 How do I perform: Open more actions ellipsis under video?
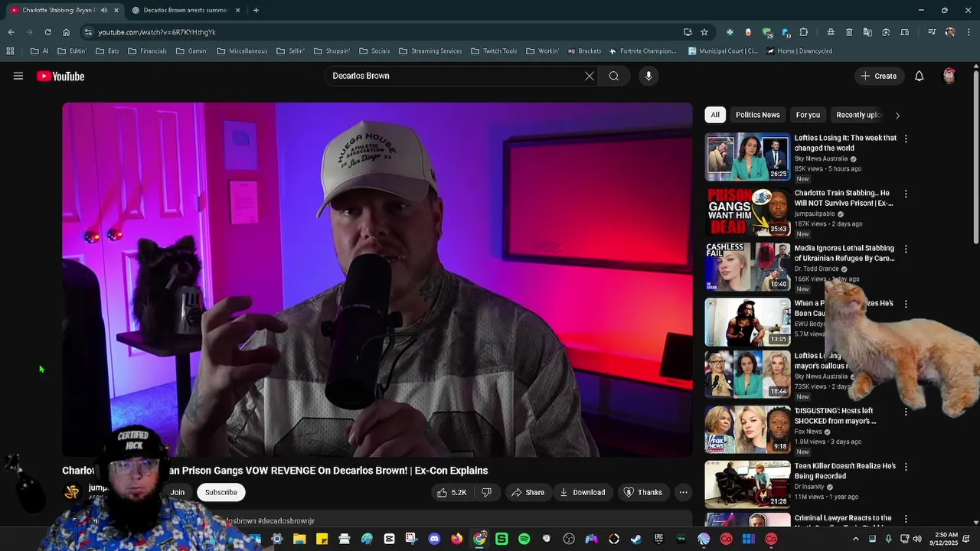point(684,492)
